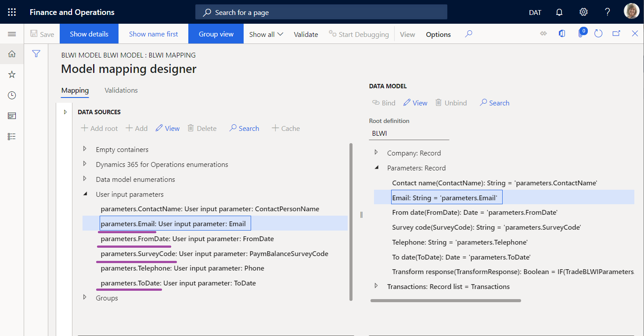Expand the Empty containers node

[x=84, y=149]
